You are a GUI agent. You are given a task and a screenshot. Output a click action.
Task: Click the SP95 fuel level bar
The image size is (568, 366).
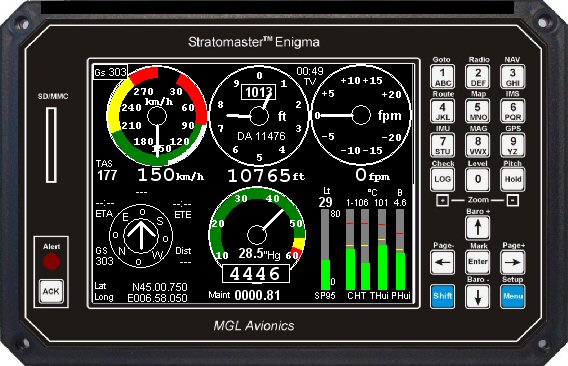tap(325, 250)
